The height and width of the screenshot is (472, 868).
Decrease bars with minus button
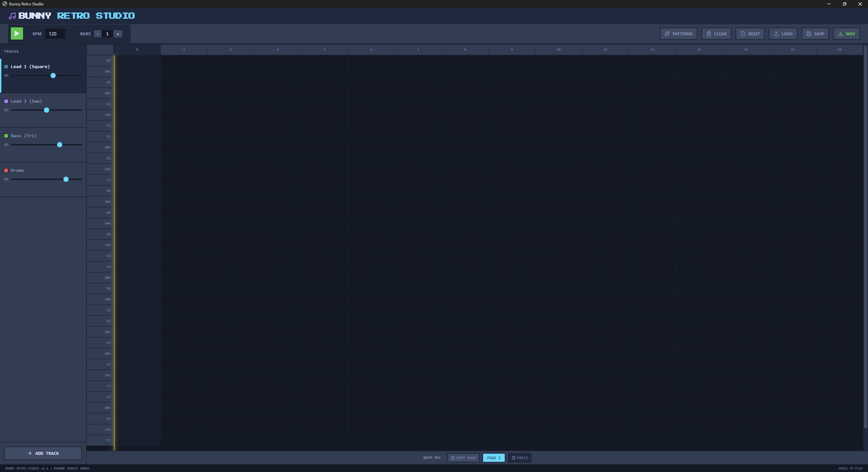coord(98,34)
